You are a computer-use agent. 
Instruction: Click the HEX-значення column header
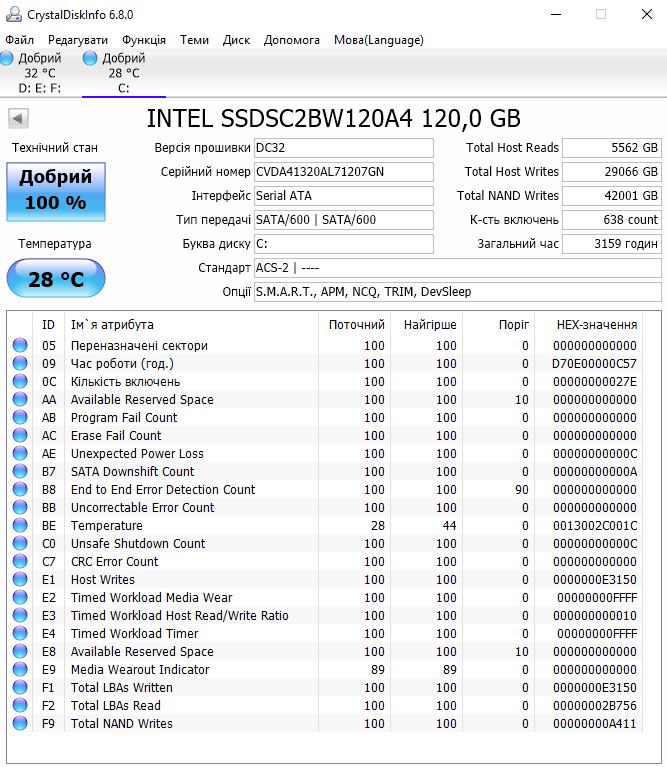[588, 324]
